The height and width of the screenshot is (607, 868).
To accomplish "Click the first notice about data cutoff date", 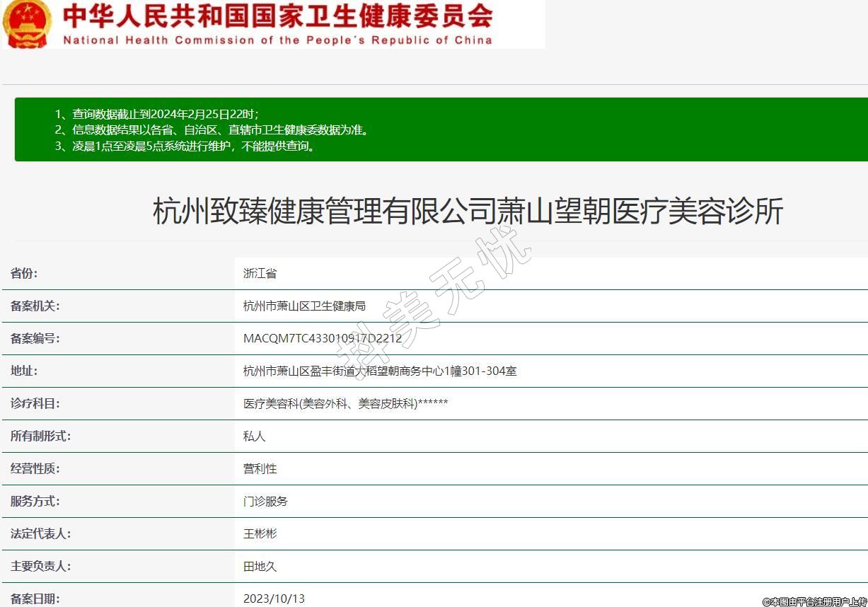I will pos(157,113).
